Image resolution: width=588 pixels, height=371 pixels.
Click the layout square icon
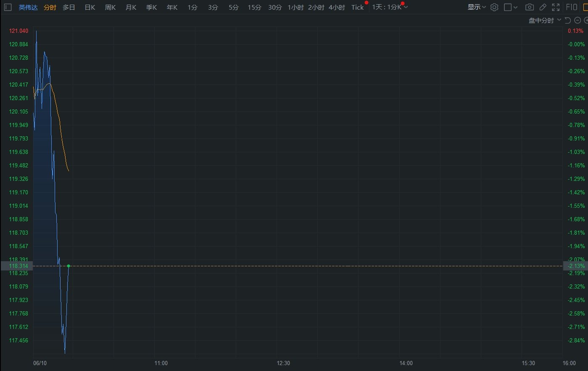[508, 7]
